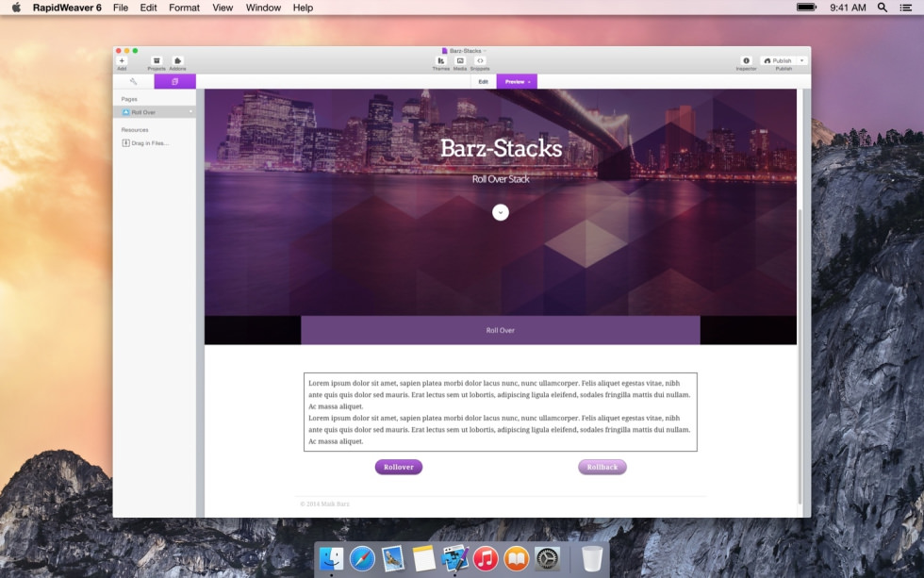Viewport: 924px width, 578px height.
Task: Click the Roll Over navigation bar item
Action: pyautogui.click(x=501, y=330)
